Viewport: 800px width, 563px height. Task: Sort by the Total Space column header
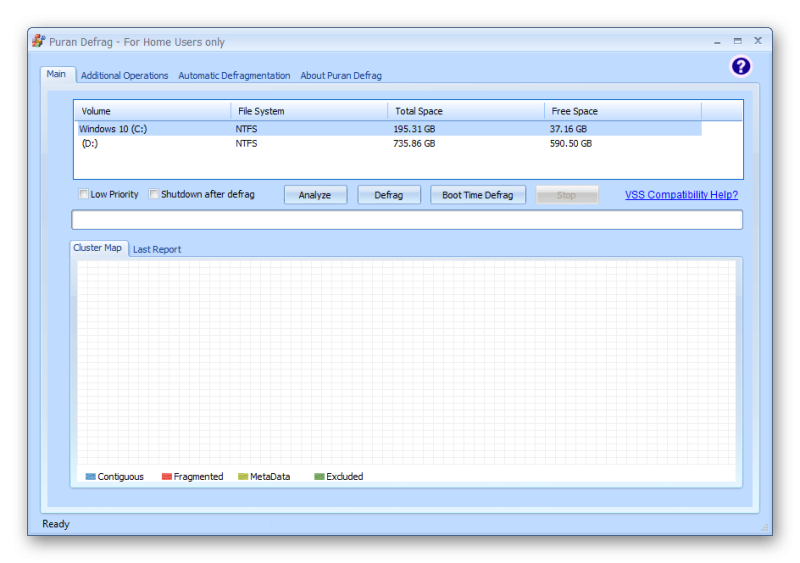[466, 111]
